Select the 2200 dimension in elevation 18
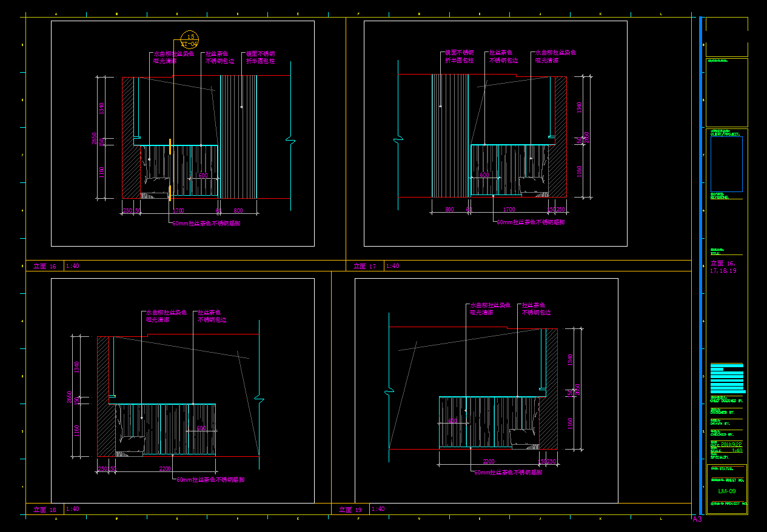The width and height of the screenshot is (767, 532). click(x=164, y=468)
